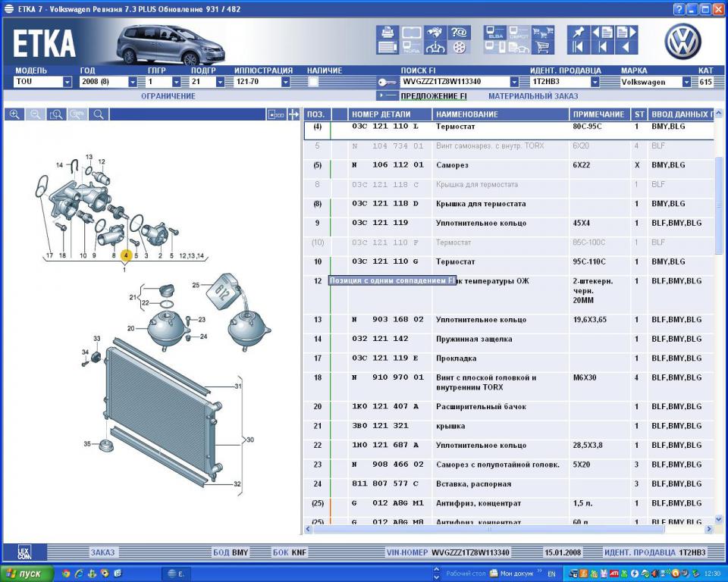Click the Мои докум taskbar link
Viewport: 728px width, 582px height.
tap(512, 574)
